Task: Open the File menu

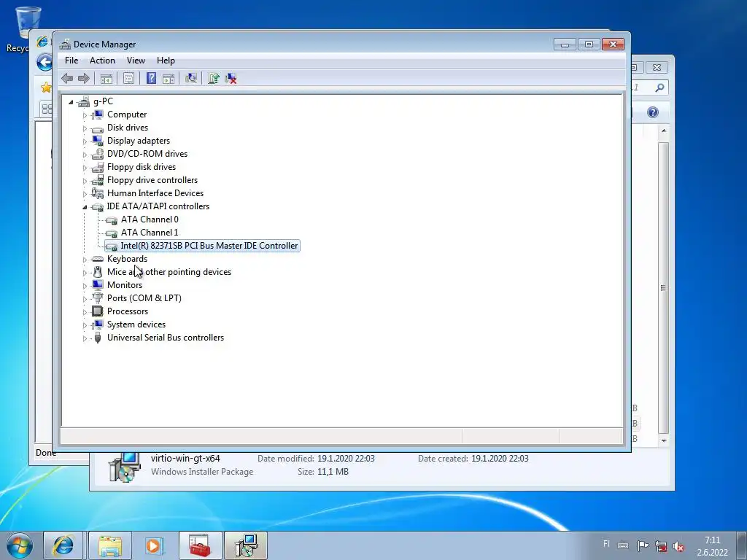Action: click(71, 61)
